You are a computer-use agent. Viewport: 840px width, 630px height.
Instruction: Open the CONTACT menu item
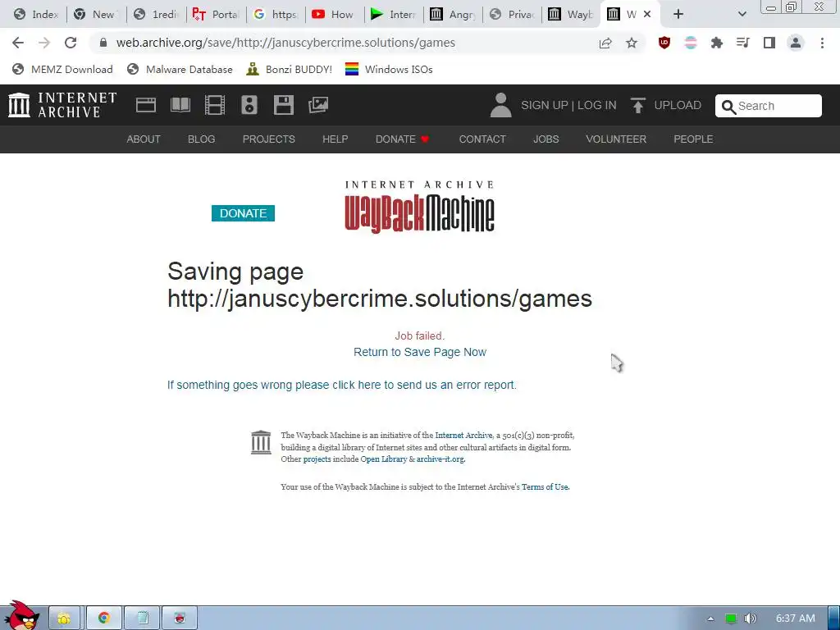pyautogui.click(x=482, y=139)
